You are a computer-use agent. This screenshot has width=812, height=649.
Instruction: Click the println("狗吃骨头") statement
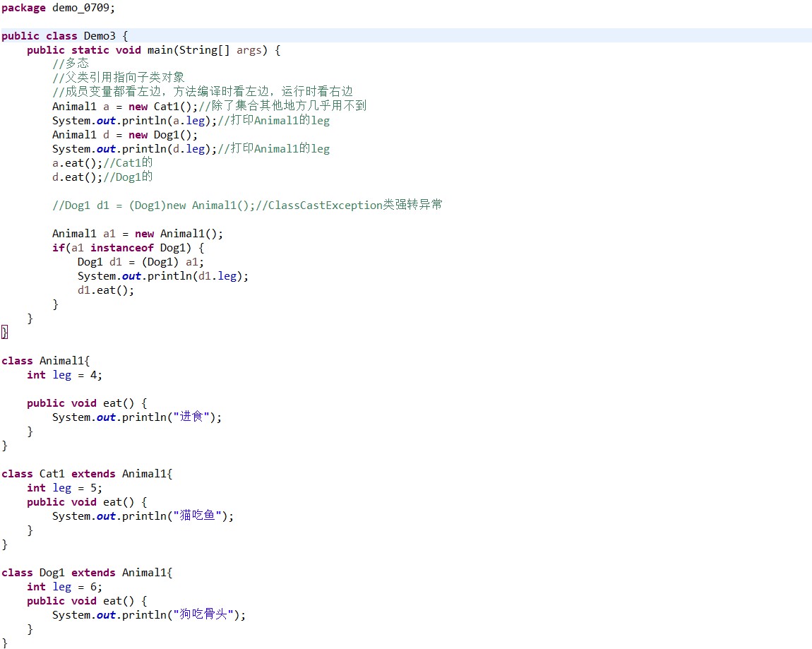[x=149, y=615]
